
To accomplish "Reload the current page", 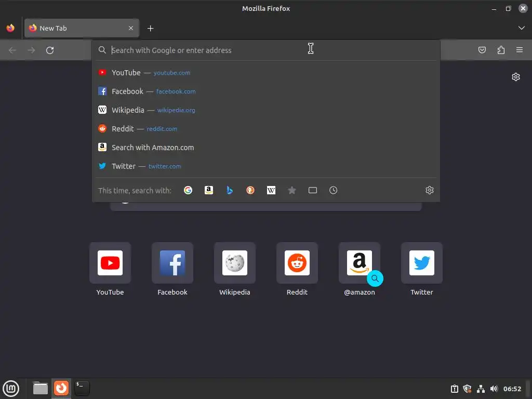I will click(x=50, y=50).
